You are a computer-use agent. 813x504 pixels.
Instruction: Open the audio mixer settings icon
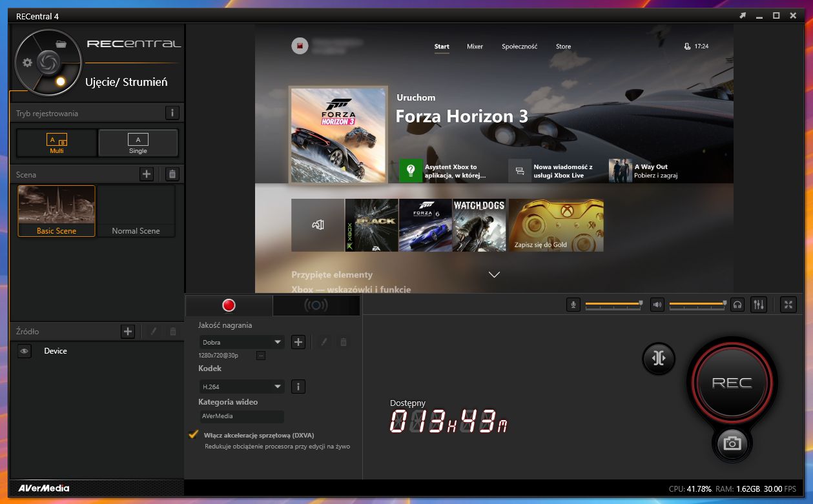pos(759,305)
